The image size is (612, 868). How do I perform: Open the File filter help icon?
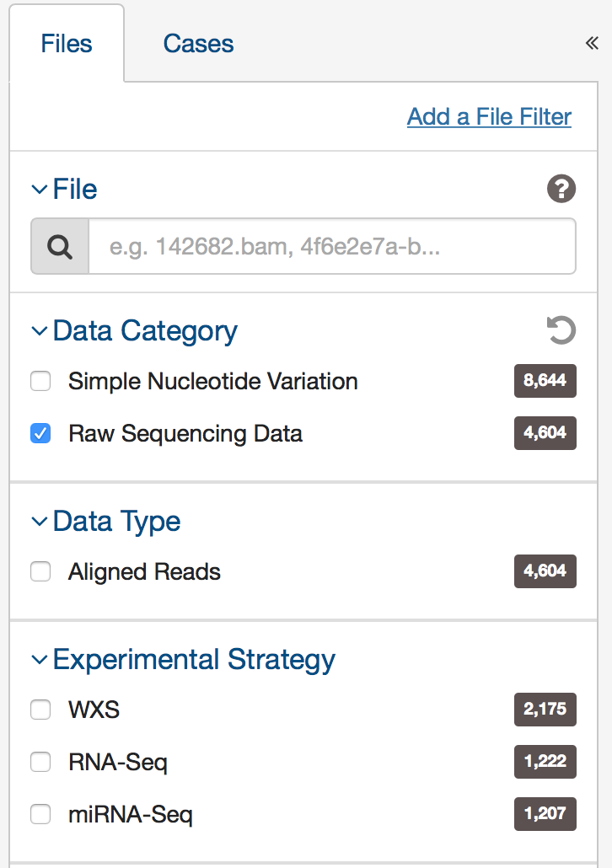click(x=561, y=190)
